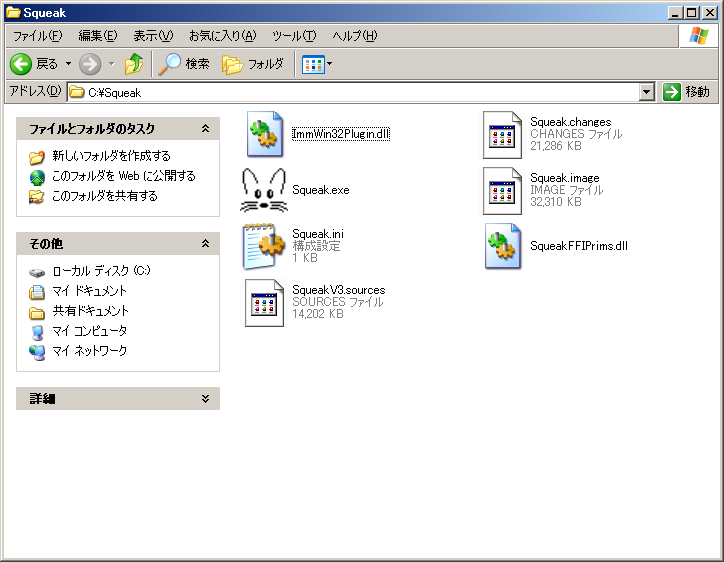Click the Search (検索) toolbar button
Viewport: 724px width, 562px height.
(184, 64)
